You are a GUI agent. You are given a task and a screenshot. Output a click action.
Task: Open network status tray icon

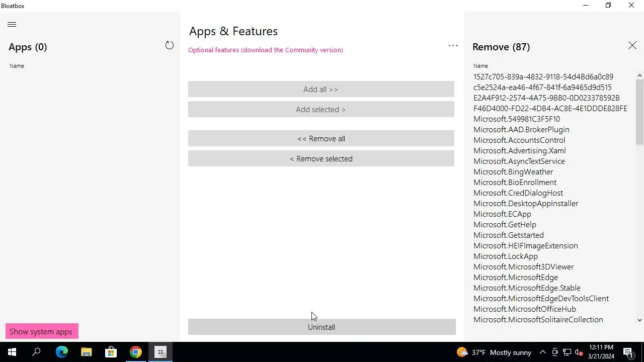[x=567, y=352]
